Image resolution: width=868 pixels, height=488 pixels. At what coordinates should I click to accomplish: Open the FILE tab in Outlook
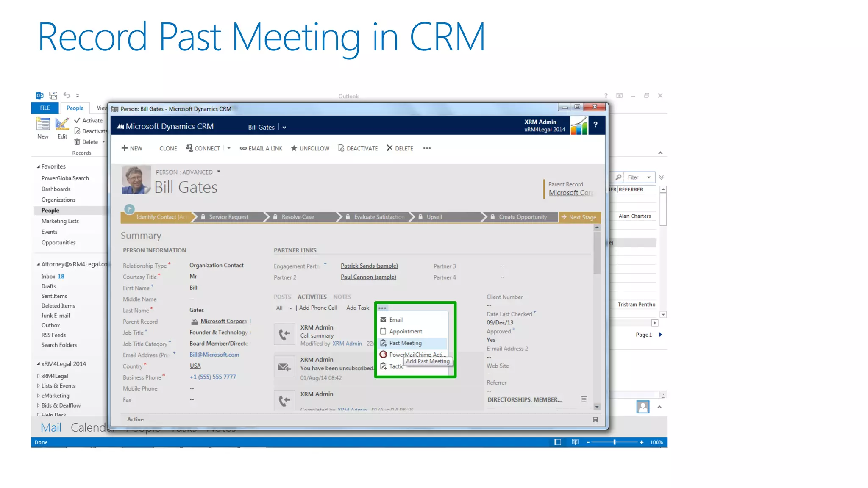tap(45, 108)
